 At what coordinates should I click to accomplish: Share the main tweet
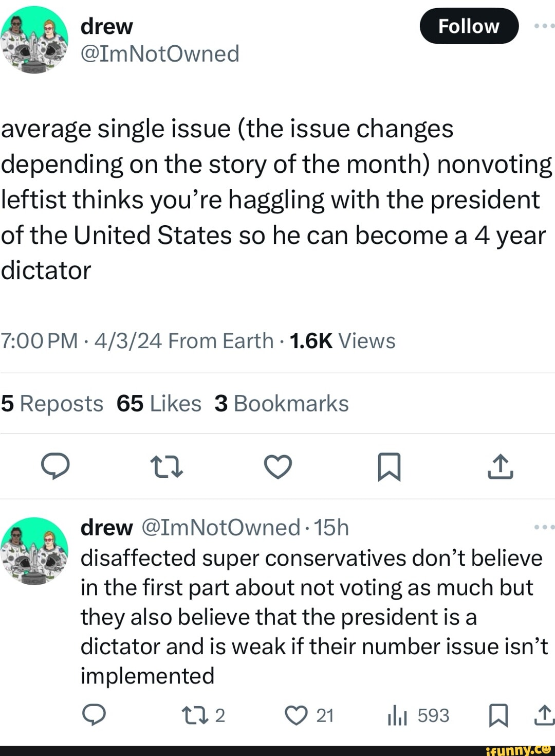500,467
